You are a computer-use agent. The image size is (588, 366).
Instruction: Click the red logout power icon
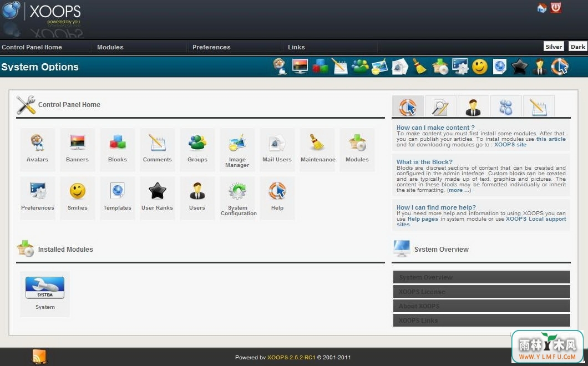click(x=556, y=8)
